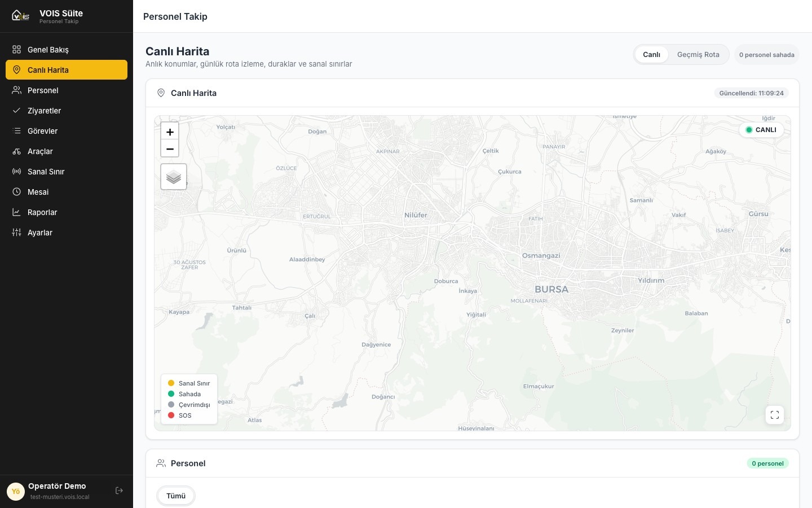This screenshot has width=812, height=508.
Task: Open the Araçlar page
Action: 67,151
